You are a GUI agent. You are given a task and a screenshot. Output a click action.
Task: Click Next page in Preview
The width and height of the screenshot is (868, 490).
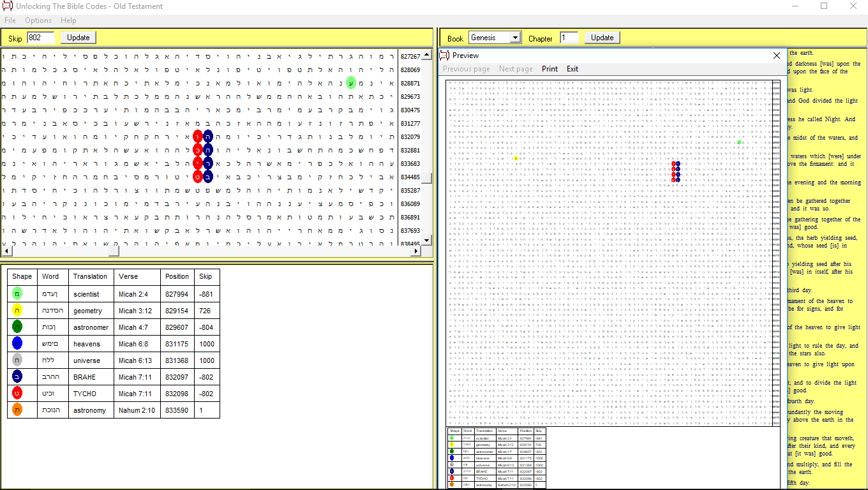pyautogui.click(x=516, y=69)
